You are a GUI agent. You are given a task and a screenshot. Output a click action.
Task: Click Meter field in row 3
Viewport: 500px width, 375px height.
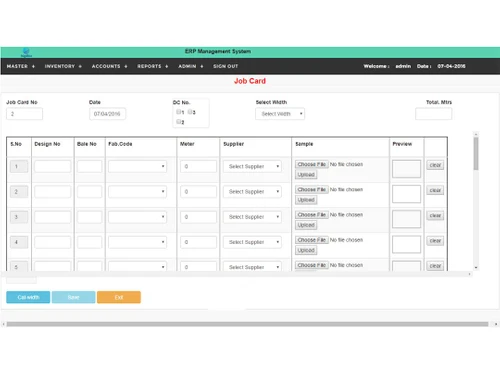[198, 217]
